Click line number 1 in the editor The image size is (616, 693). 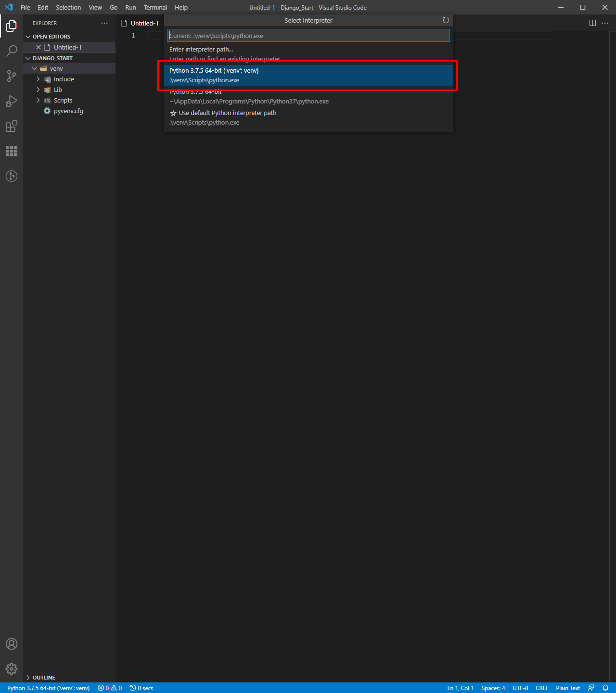click(x=133, y=36)
